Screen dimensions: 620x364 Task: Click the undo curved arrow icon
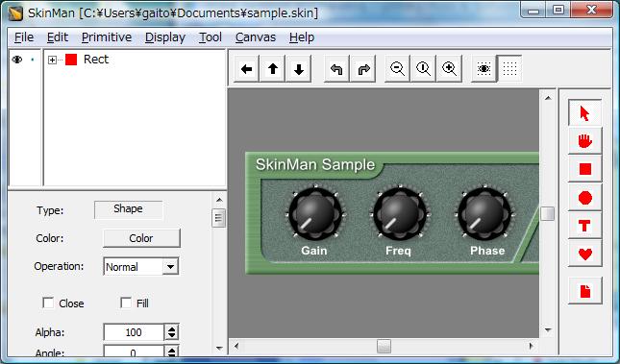pos(336,69)
